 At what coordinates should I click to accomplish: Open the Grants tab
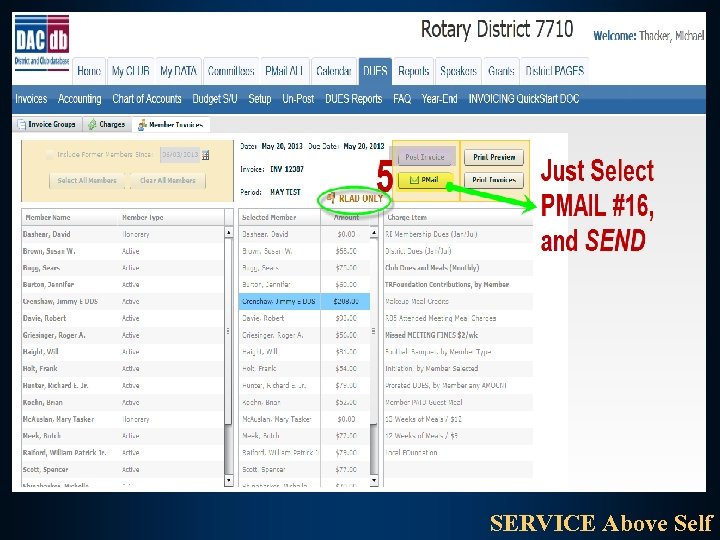coord(501,71)
